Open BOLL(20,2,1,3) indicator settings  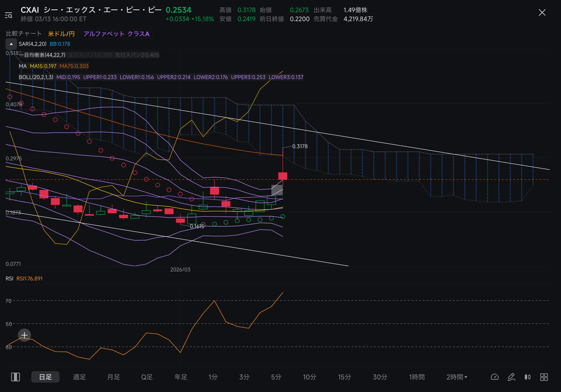pyautogui.click(x=36, y=77)
